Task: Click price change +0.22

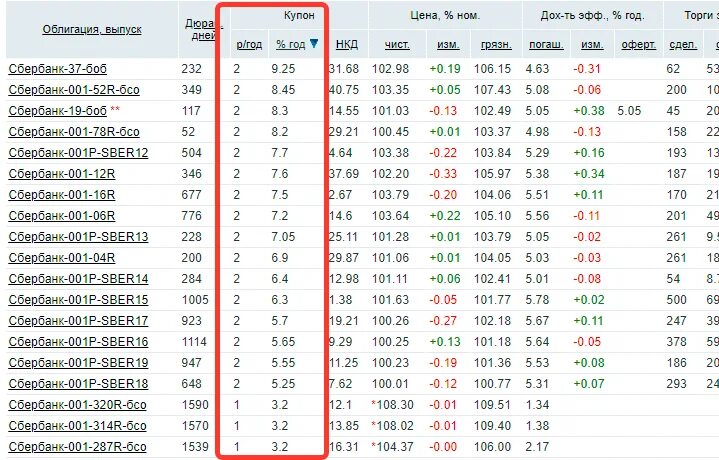Action: coord(445,216)
